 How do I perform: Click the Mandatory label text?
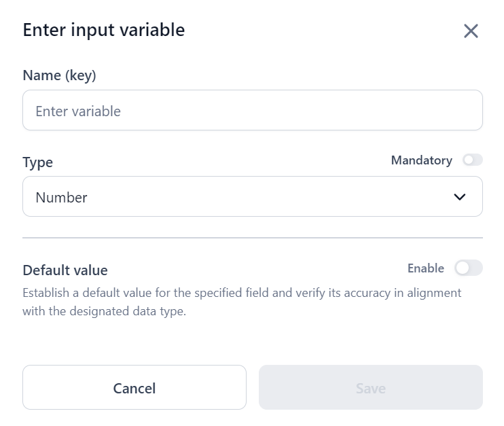point(421,160)
